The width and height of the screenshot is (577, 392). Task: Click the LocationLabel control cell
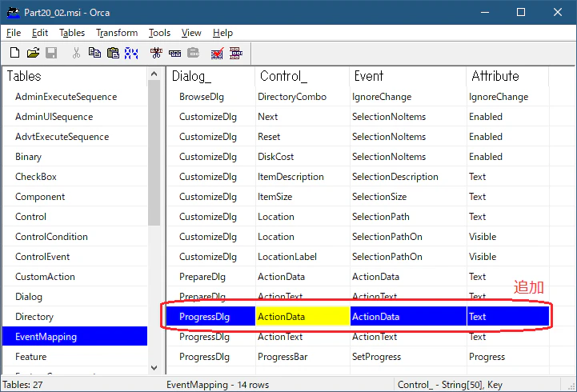303,257
